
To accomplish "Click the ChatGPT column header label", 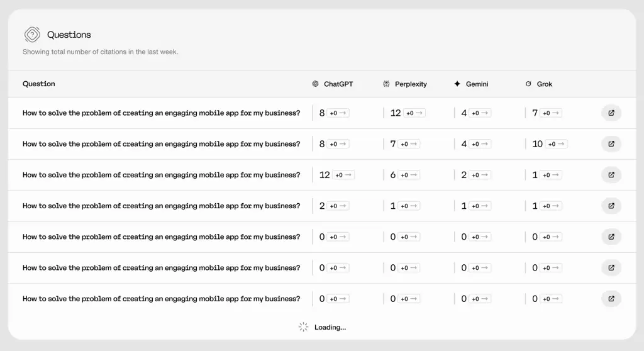I will tap(338, 84).
